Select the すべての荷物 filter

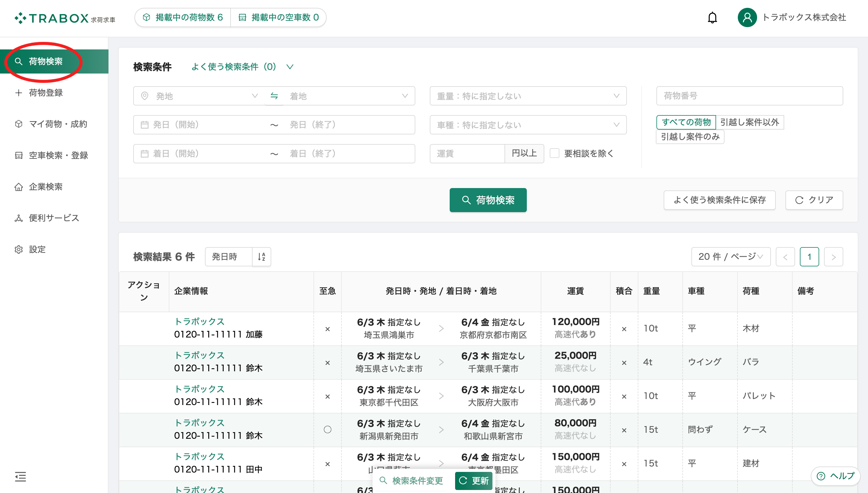pyautogui.click(x=686, y=122)
